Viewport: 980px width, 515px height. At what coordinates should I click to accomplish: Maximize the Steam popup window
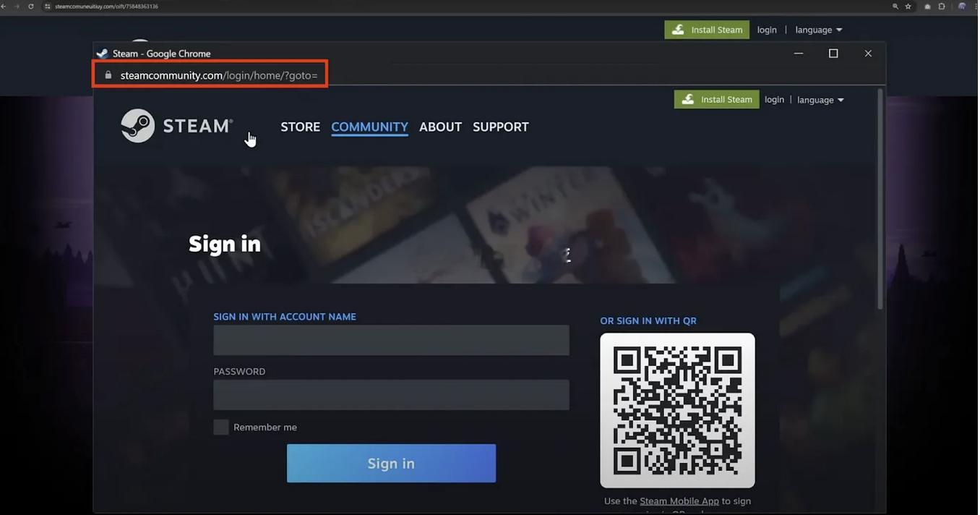833,54
